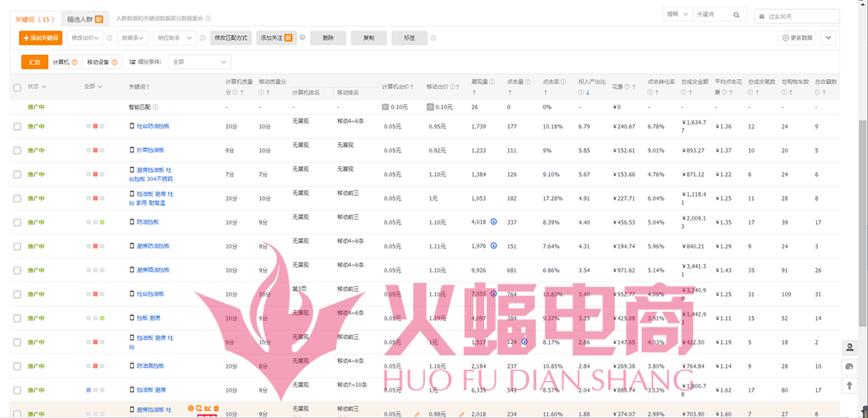Open the keyword link 灶台防油挡板
The width and height of the screenshot is (868, 418).
pyautogui.click(x=153, y=127)
